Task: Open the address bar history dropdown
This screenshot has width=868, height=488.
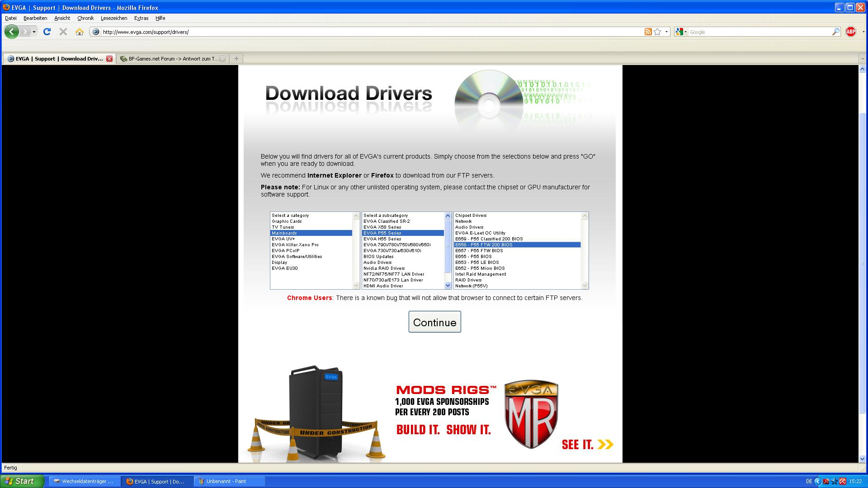Action: (x=666, y=32)
